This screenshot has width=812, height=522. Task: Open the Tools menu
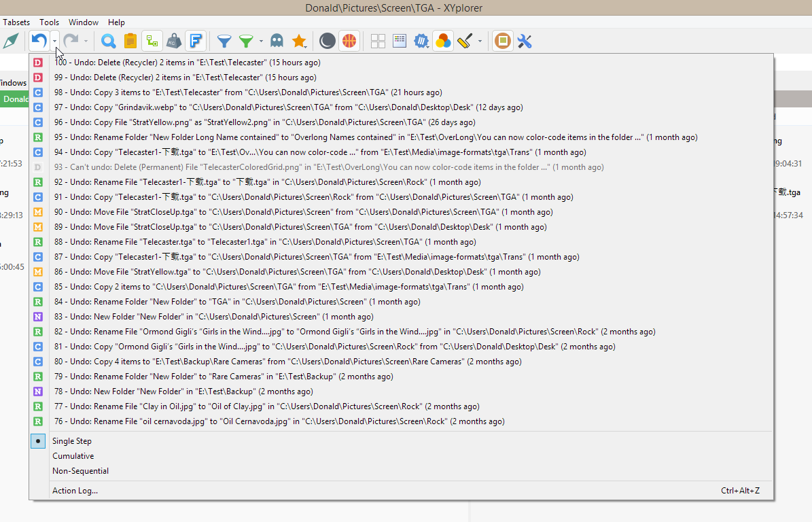pos(49,22)
